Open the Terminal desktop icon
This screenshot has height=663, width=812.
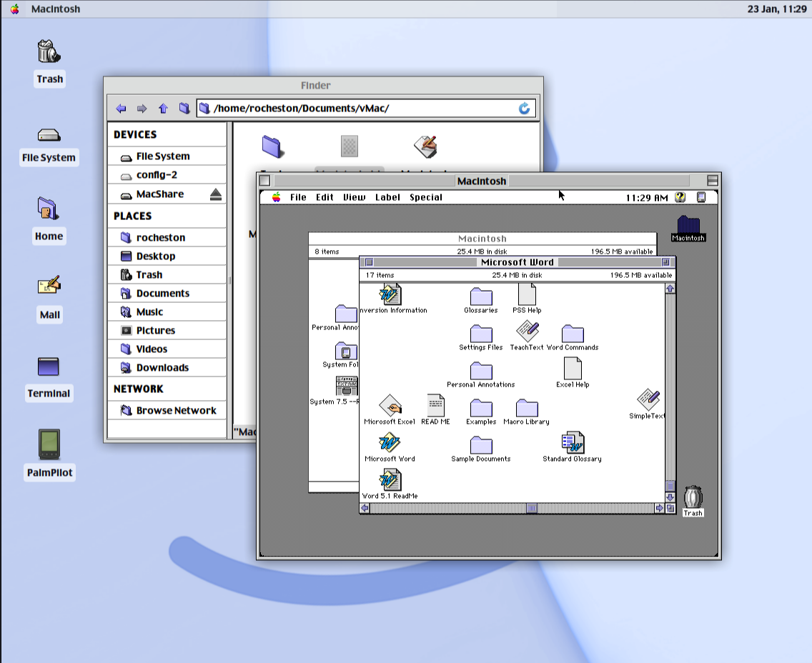click(x=49, y=367)
